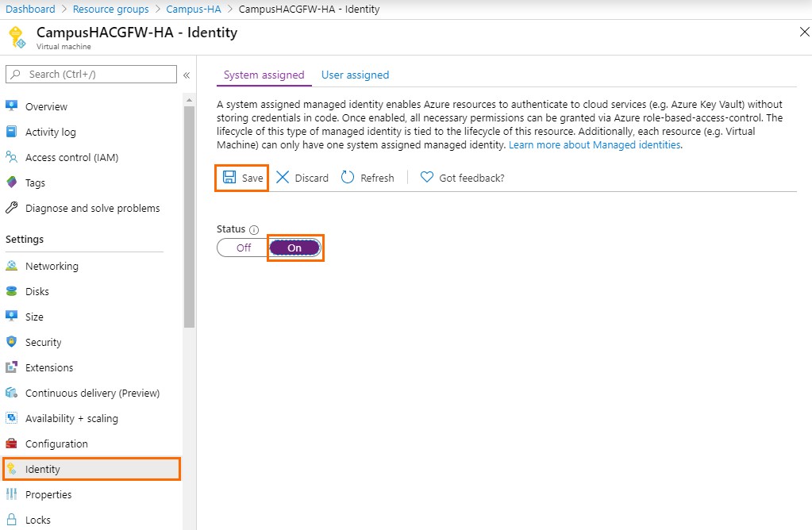
Task: Turn the Status toggle Off
Action: tap(244, 248)
